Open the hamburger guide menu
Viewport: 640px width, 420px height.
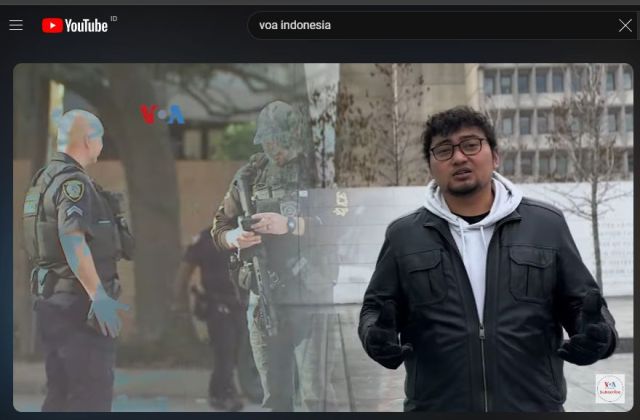16,25
